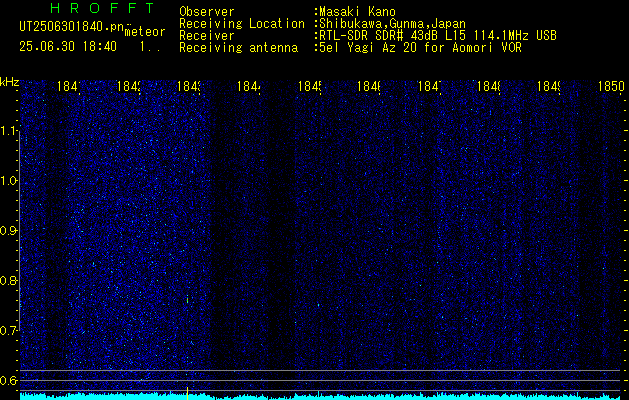Click the 1845 time axis label
This screenshot has height=400, width=629.
click(x=309, y=86)
